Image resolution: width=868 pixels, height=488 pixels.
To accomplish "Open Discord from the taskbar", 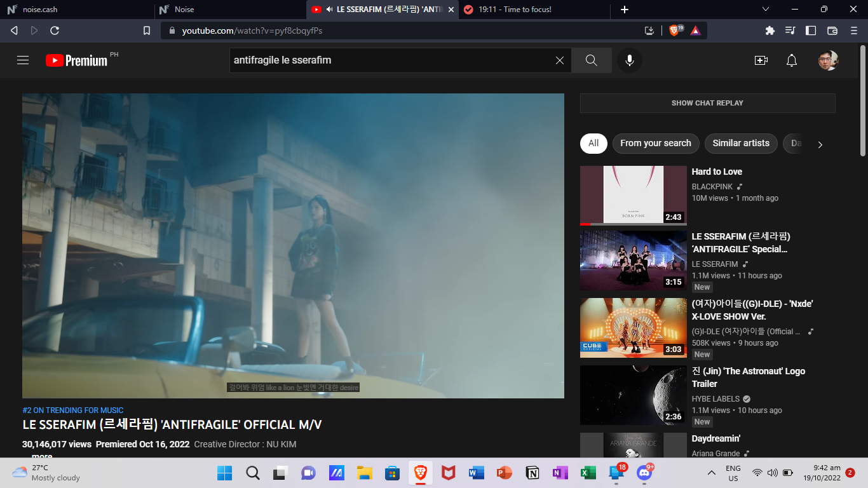I will [644, 473].
